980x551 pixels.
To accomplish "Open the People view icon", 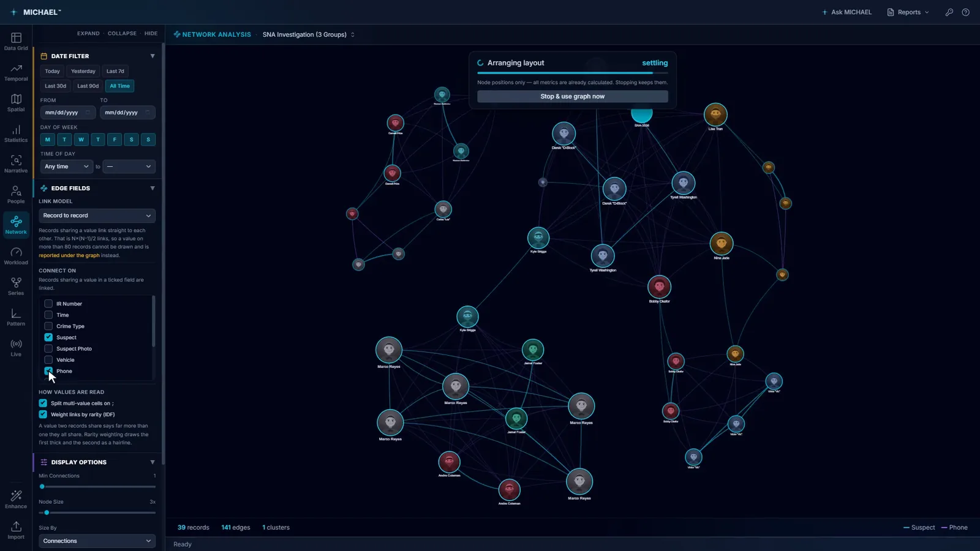I will point(16,191).
